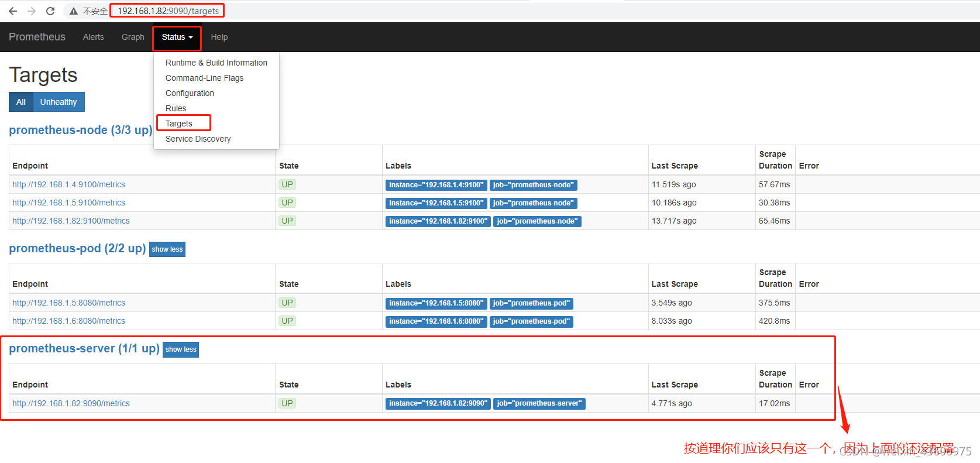Click label instance="192.168.1.5:8080"
Viewport: 980px width, 463px height.
(x=436, y=303)
